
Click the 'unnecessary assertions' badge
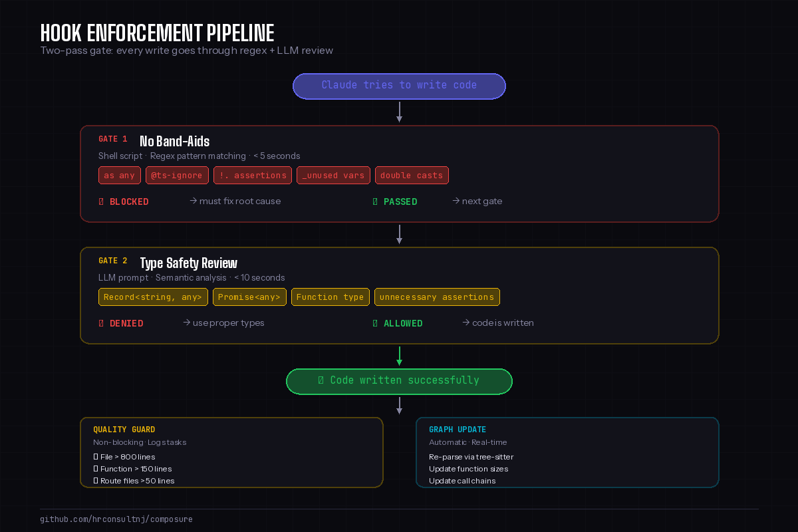pyautogui.click(x=437, y=297)
